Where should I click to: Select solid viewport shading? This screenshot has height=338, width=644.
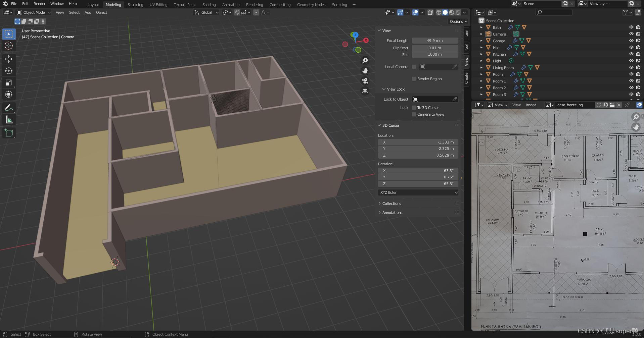[445, 12]
